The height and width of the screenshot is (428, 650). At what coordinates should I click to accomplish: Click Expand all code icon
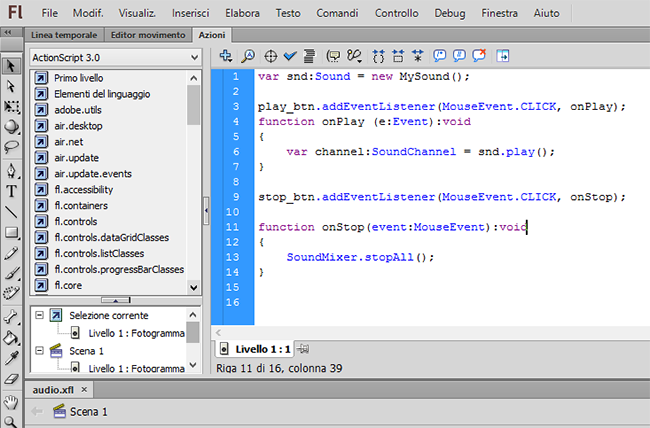(x=417, y=56)
